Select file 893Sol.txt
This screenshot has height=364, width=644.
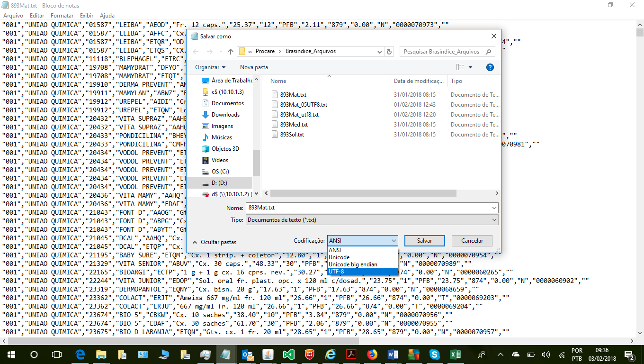(x=292, y=135)
